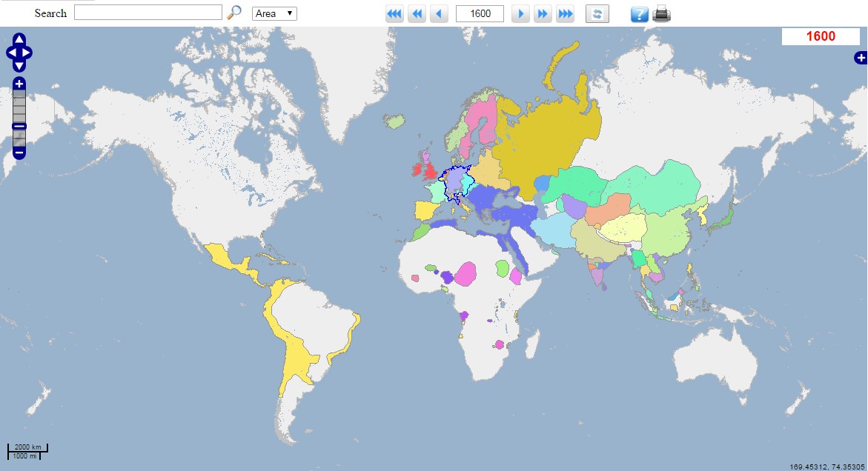Pan the map right with the east arrow
The image size is (868, 471).
pos(27,53)
